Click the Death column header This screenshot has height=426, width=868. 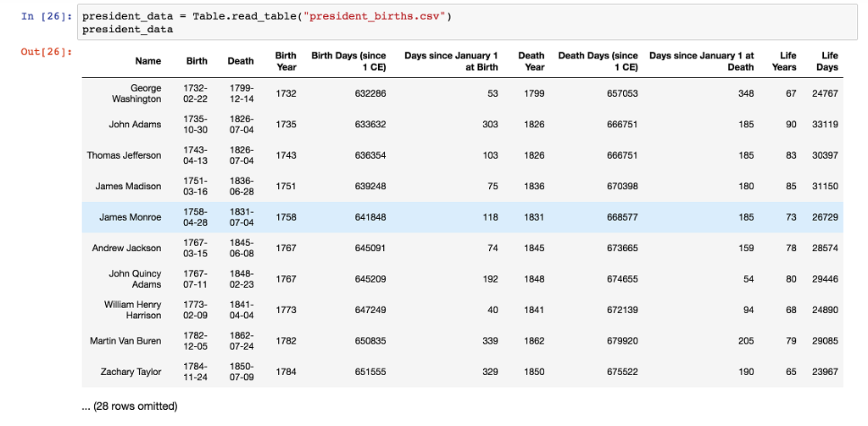point(241,61)
